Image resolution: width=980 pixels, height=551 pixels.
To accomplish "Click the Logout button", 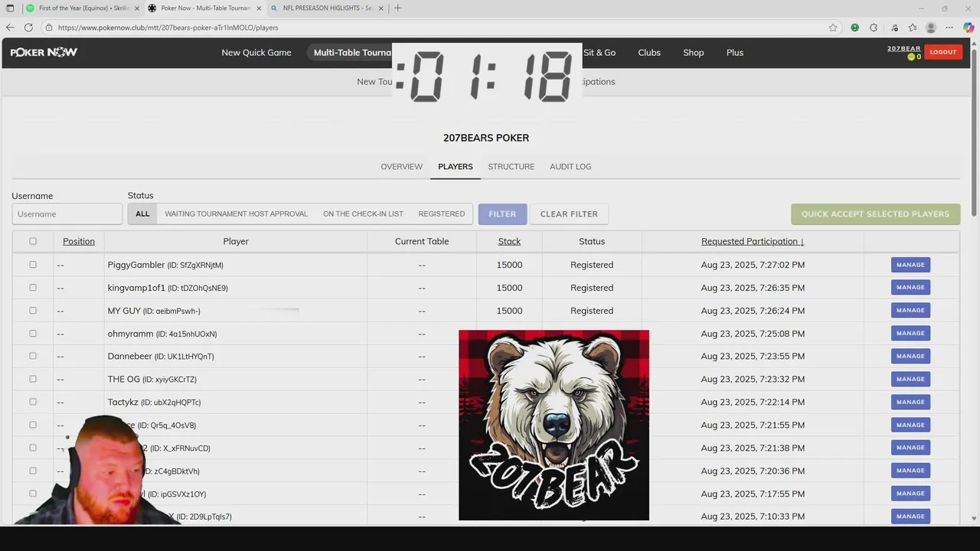I will click(943, 52).
